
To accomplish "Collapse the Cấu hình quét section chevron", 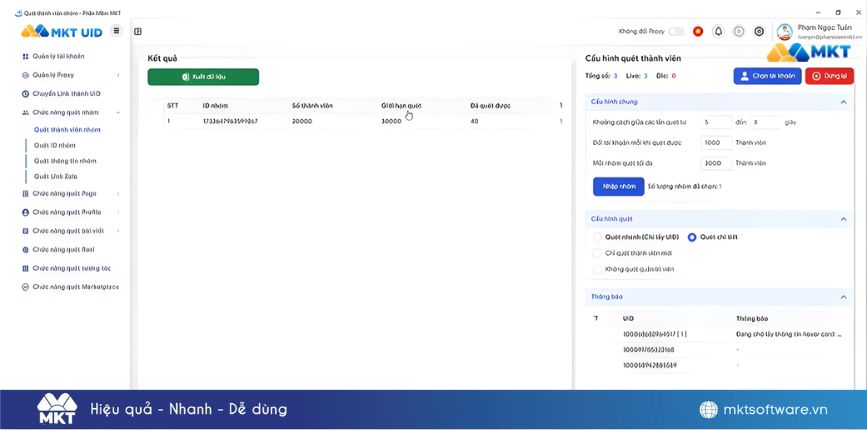I will tap(843, 218).
